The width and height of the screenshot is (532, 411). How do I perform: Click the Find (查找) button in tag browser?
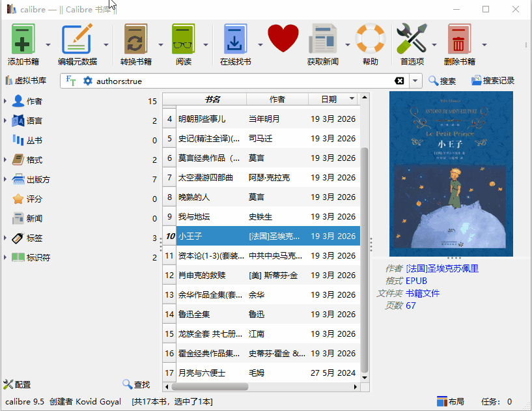[x=136, y=384]
